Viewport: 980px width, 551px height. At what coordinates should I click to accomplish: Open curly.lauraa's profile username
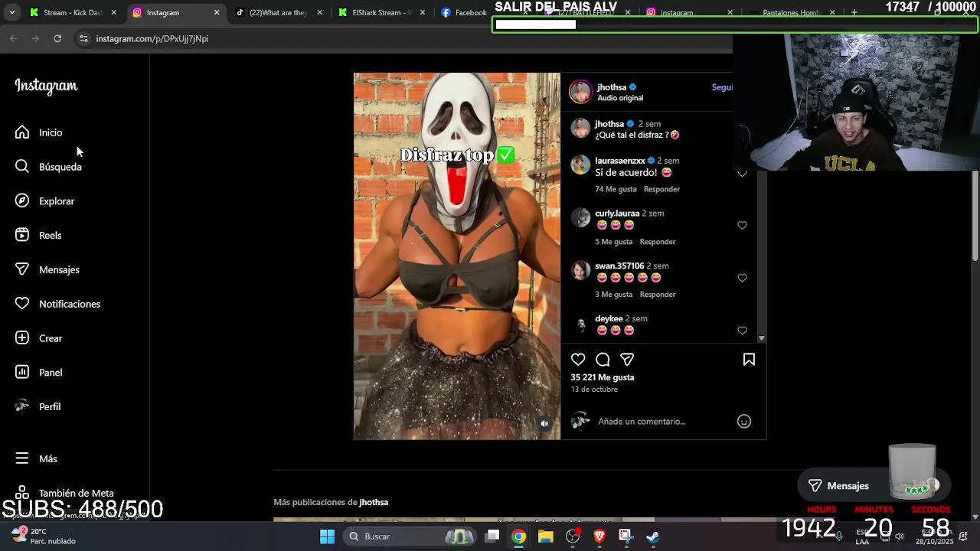point(617,214)
